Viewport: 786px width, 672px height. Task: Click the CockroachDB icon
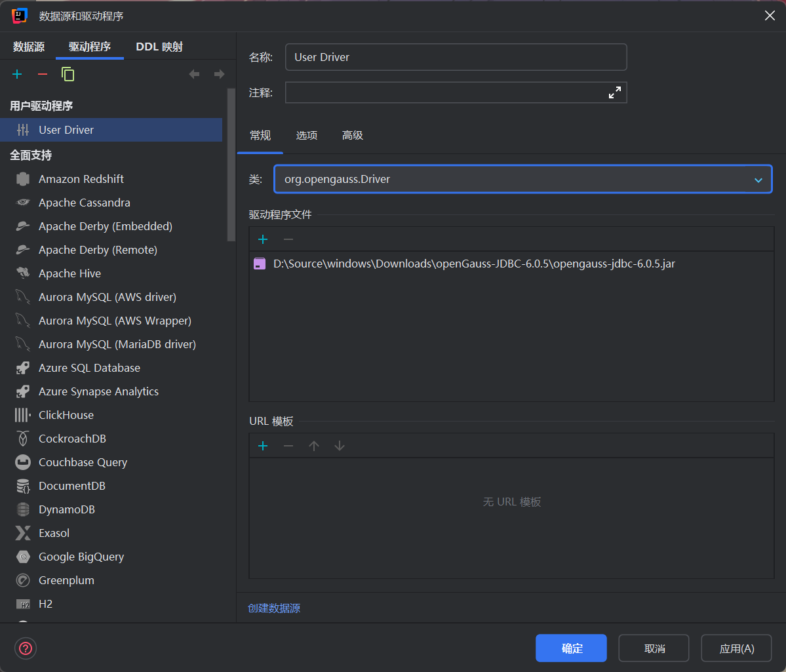(22, 439)
